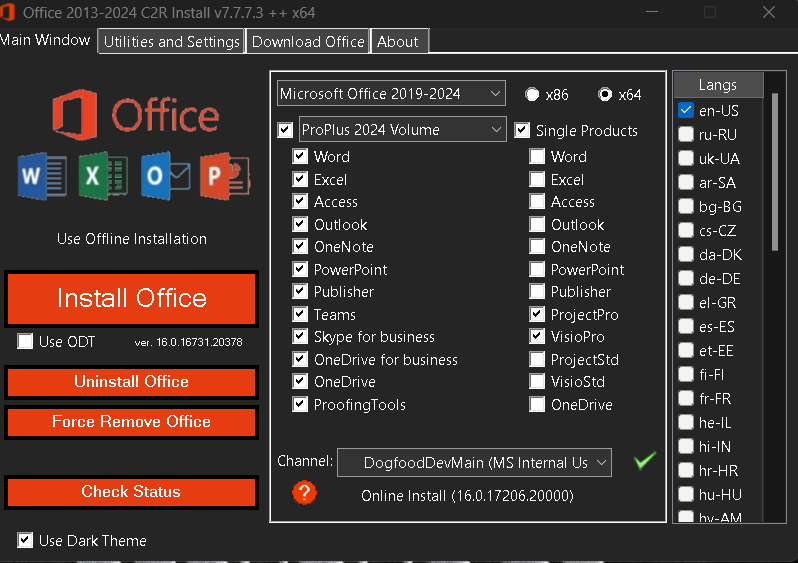Check the fr-FR language

[x=686, y=398]
